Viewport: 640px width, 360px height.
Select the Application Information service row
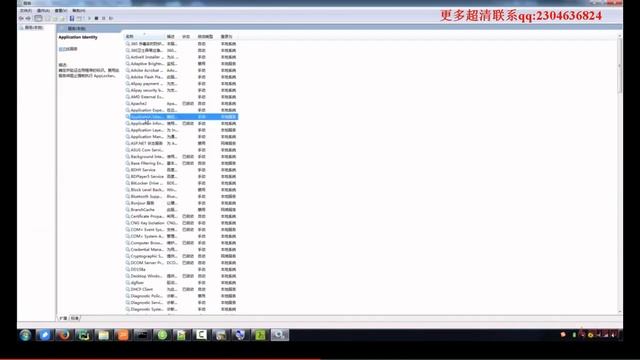pyautogui.click(x=181, y=123)
